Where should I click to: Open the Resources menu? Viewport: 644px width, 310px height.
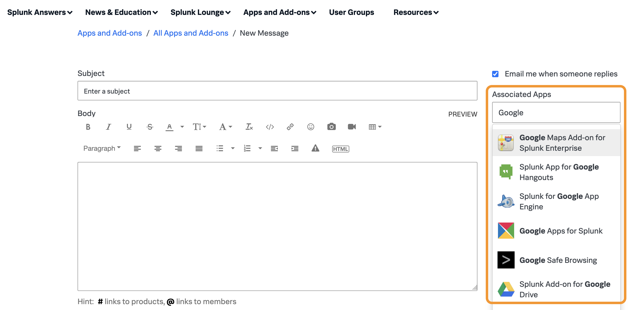click(415, 12)
